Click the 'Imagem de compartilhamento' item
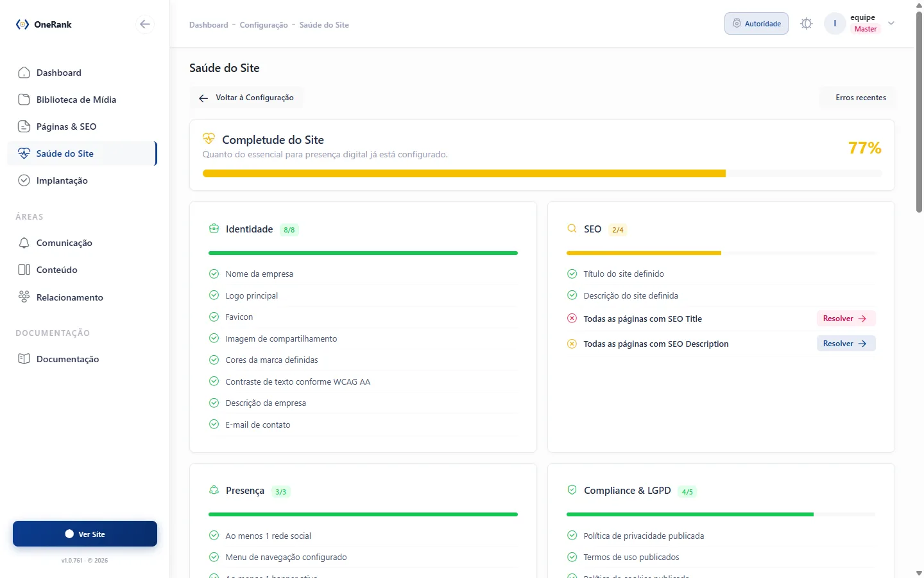Screen dimensions: 924x578 363,338
